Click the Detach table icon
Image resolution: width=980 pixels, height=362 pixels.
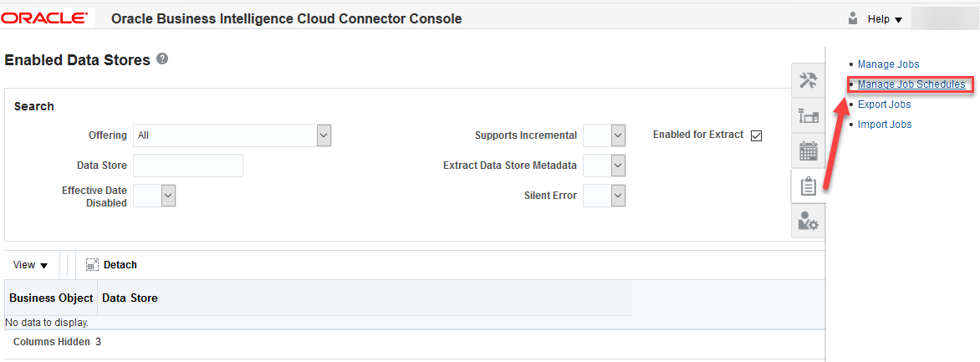[93, 265]
